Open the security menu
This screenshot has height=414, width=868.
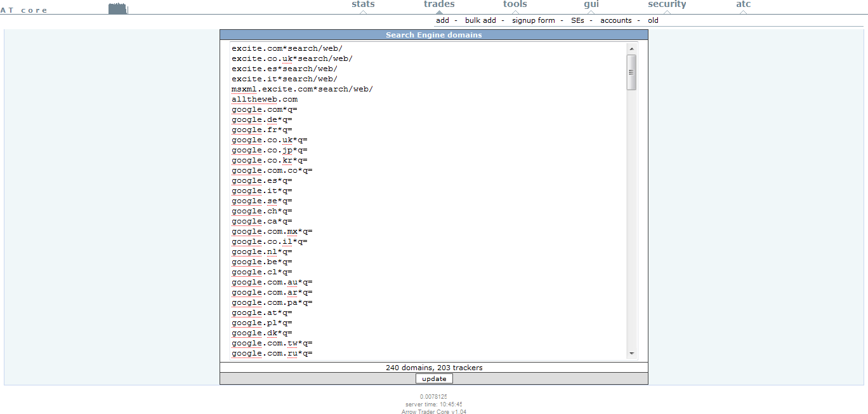(667, 4)
